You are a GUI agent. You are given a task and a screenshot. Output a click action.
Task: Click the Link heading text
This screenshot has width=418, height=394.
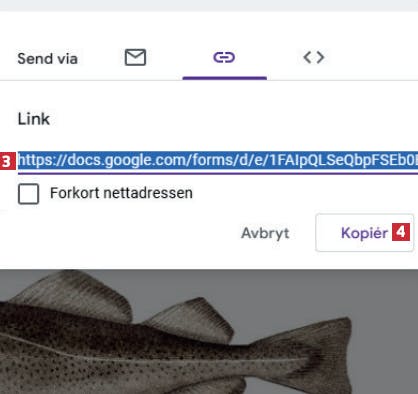pyautogui.click(x=34, y=119)
